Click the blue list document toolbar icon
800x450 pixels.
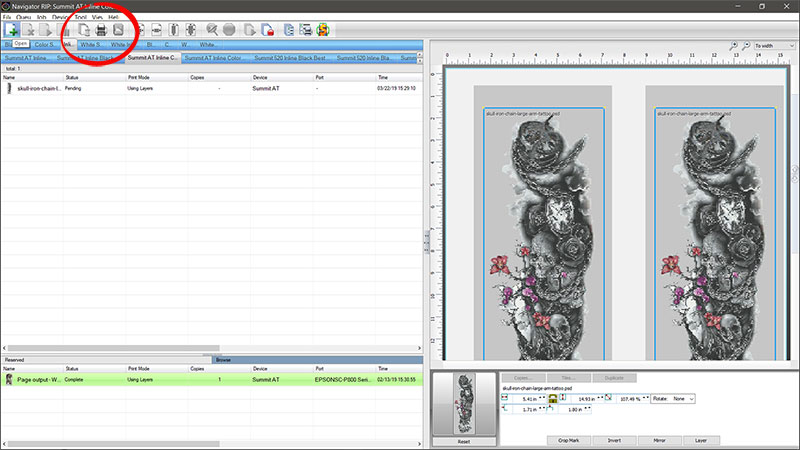289,30
